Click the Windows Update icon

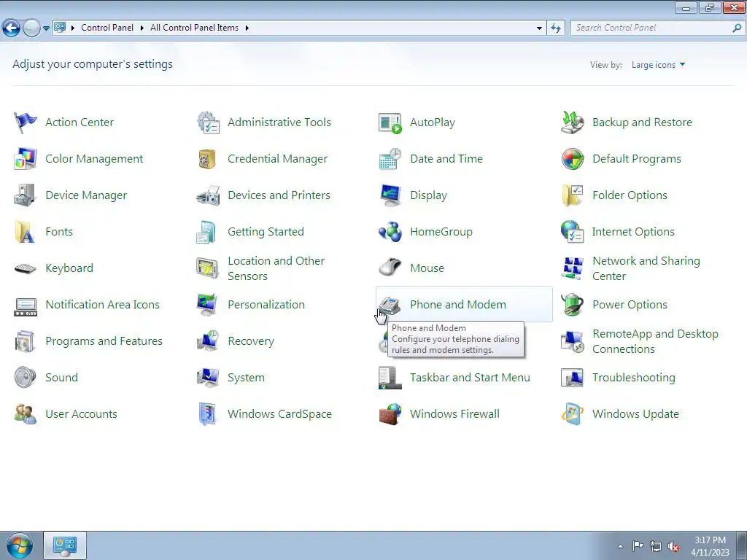(x=572, y=414)
